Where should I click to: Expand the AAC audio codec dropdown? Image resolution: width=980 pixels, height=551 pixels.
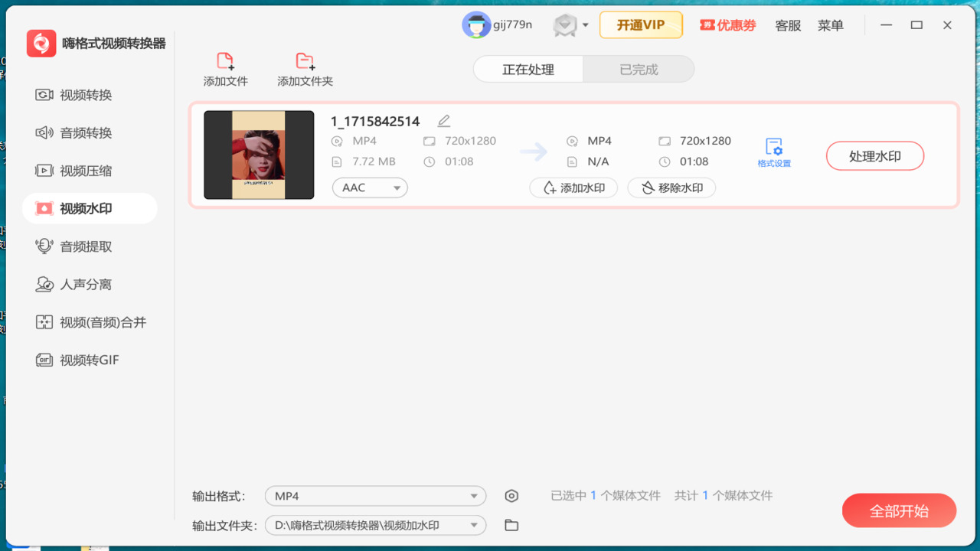(x=370, y=187)
